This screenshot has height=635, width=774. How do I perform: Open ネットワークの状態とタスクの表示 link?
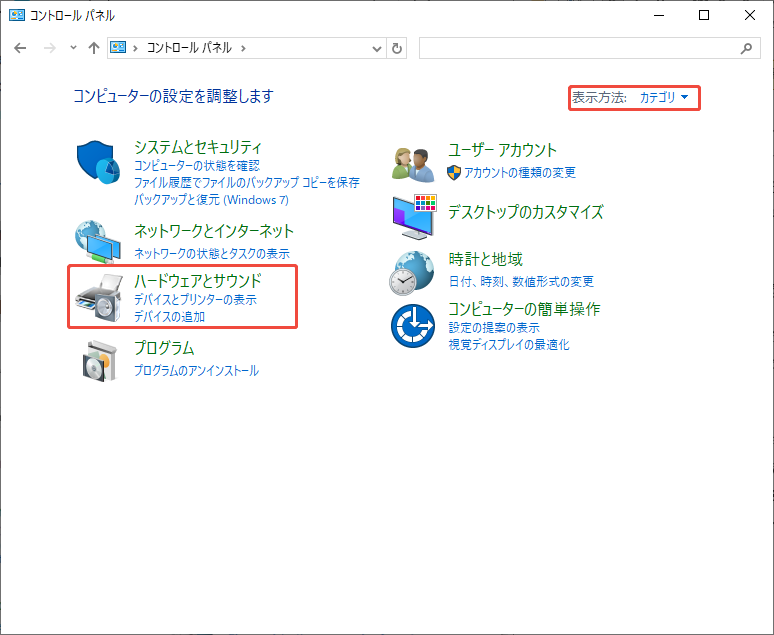pyautogui.click(x=212, y=253)
